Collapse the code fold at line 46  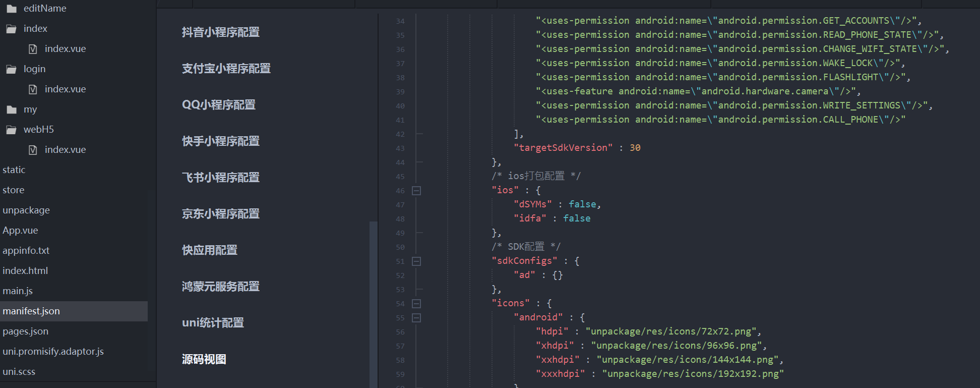point(416,191)
